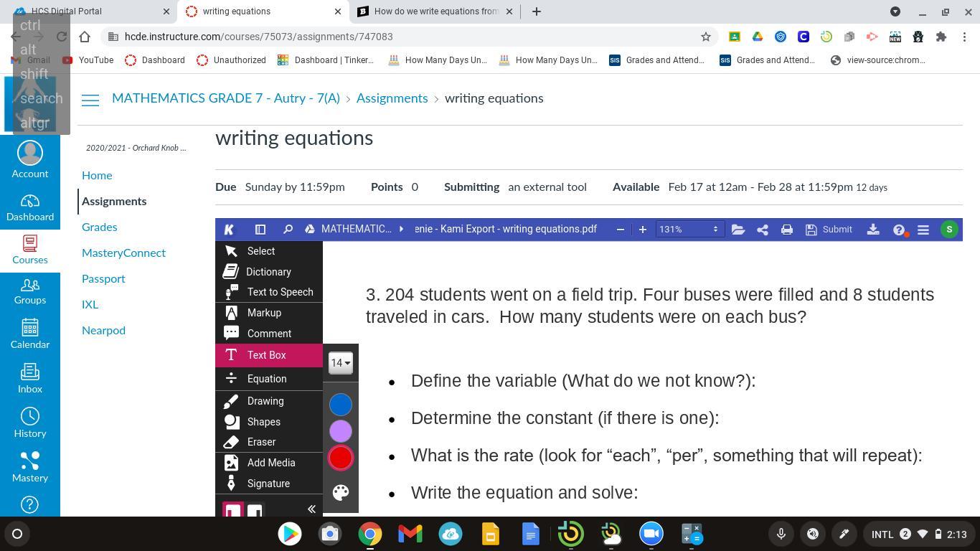Open YouTube bookmark
Image resolution: width=980 pixels, height=551 pixels.
[x=88, y=60]
